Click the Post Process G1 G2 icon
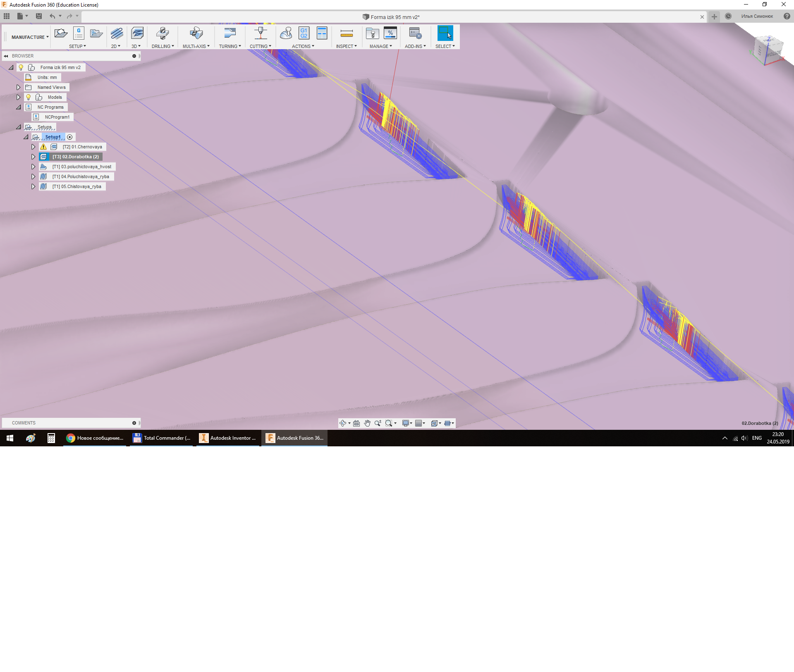The height and width of the screenshot is (672, 794). coord(304,33)
